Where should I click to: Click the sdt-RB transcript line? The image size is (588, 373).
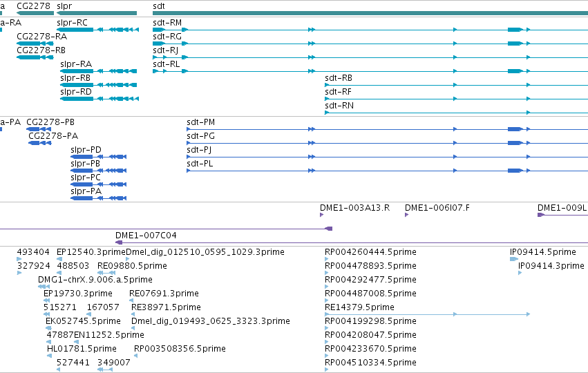click(x=457, y=85)
